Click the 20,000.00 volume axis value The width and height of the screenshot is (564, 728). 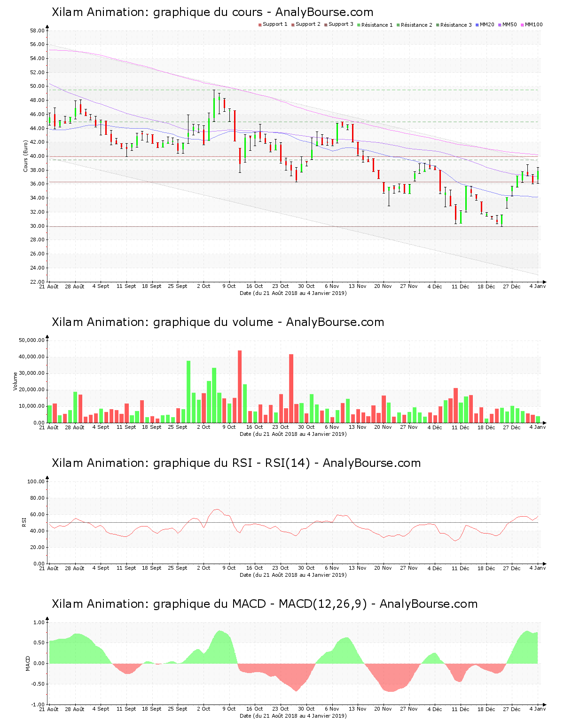(x=31, y=390)
